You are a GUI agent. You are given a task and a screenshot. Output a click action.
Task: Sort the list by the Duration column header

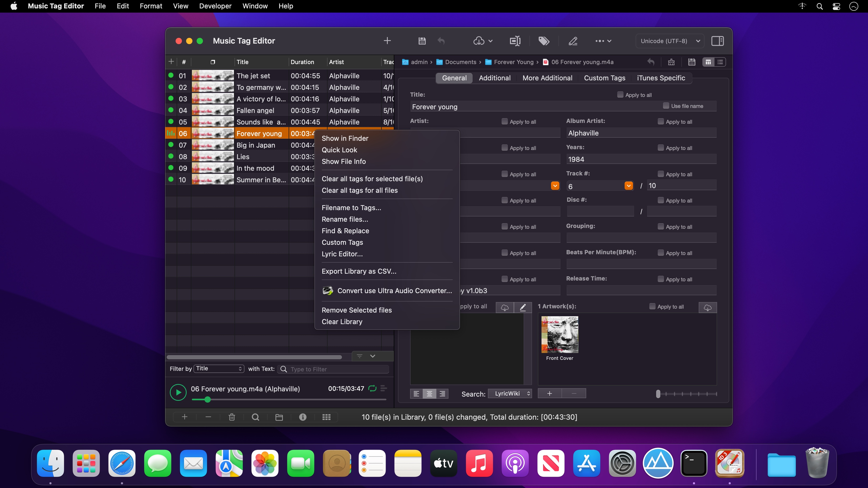coord(308,62)
